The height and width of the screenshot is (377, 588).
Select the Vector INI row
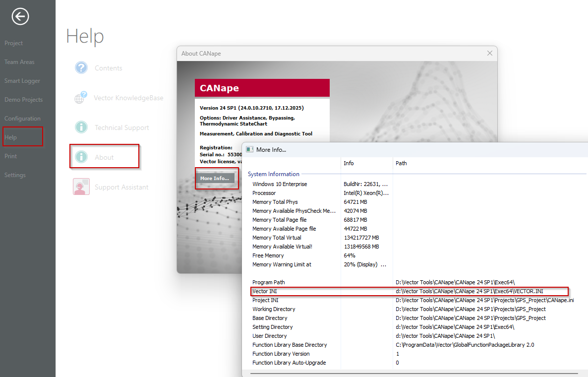pos(264,291)
